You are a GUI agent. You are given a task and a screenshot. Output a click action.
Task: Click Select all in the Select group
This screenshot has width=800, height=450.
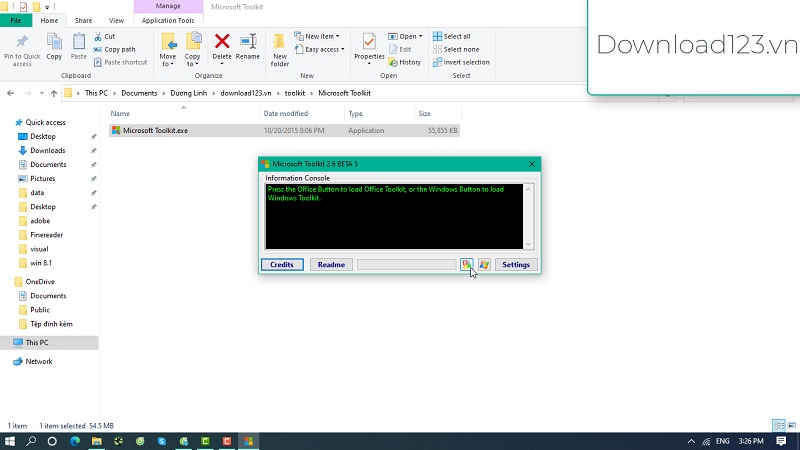click(456, 36)
